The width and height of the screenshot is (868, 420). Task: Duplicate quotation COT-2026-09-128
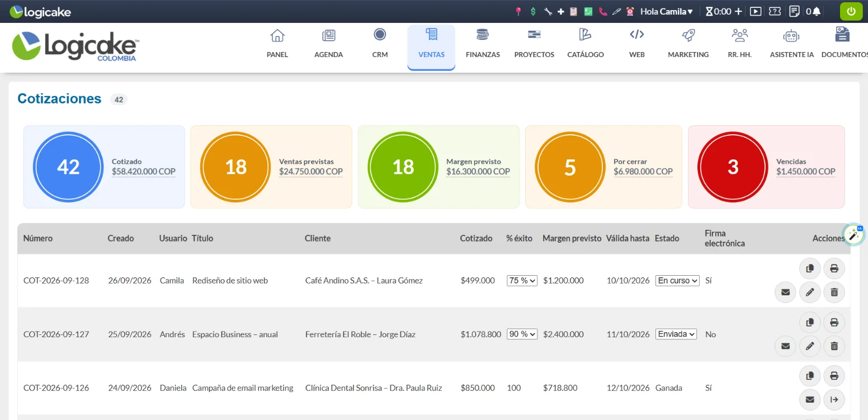point(810,268)
